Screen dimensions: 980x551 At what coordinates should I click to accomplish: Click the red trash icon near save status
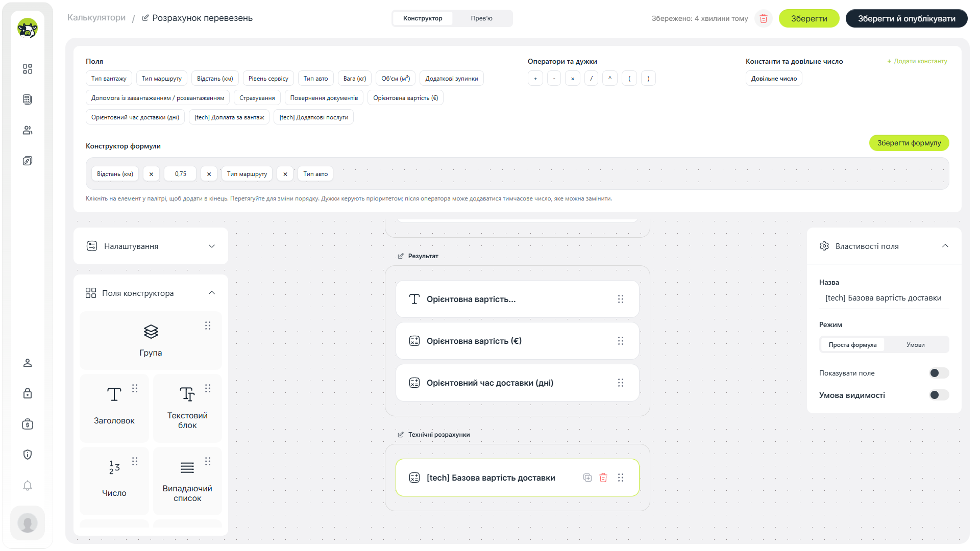pos(764,18)
